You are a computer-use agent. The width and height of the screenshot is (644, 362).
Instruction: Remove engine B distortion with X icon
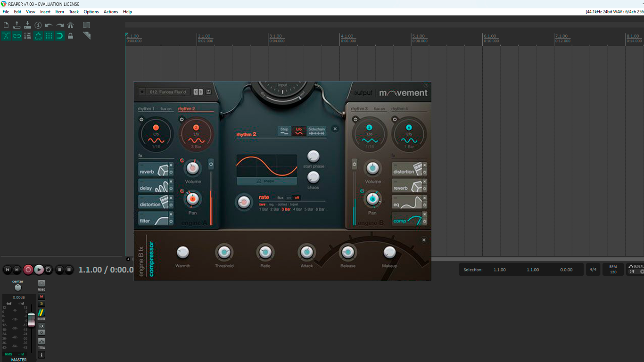pos(425,166)
